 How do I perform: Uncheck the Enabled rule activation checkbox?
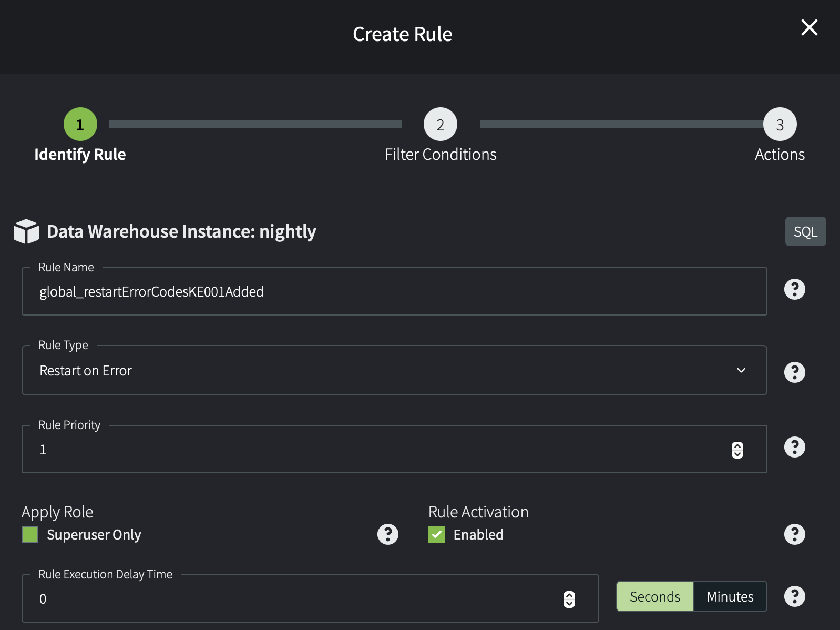tap(437, 534)
